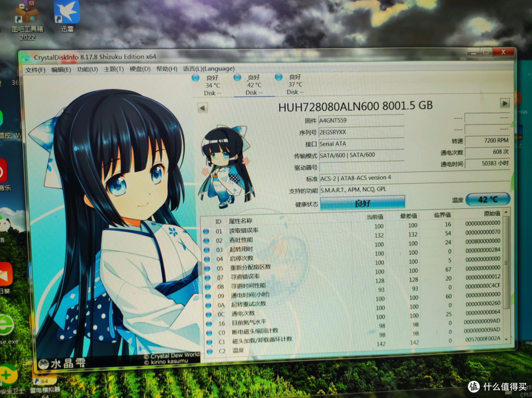Open the 硬盘(D) menu
The width and height of the screenshot is (532, 398).
[x=140, y=69]
